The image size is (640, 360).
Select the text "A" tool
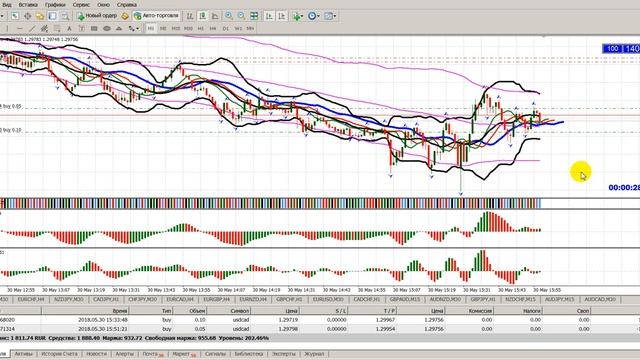[69, 29]
